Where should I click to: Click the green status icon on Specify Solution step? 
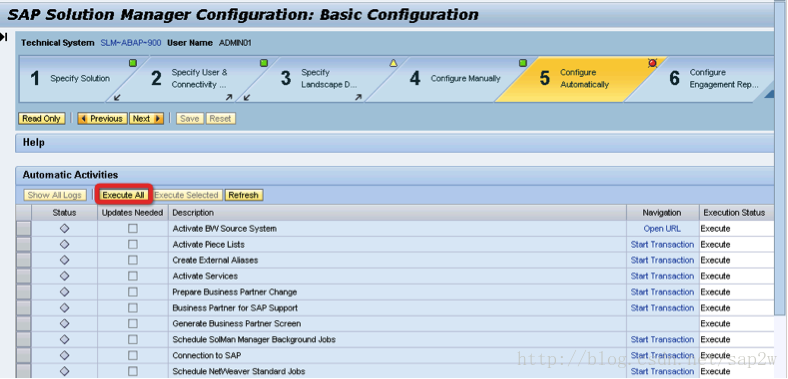pyautogui.click(x=133, y=63)
